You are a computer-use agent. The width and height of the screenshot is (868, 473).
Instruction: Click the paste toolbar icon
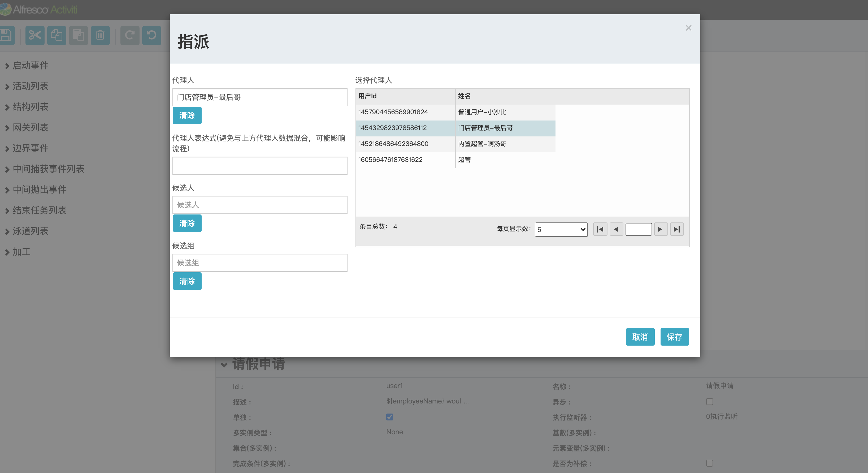tap(78, 35)
